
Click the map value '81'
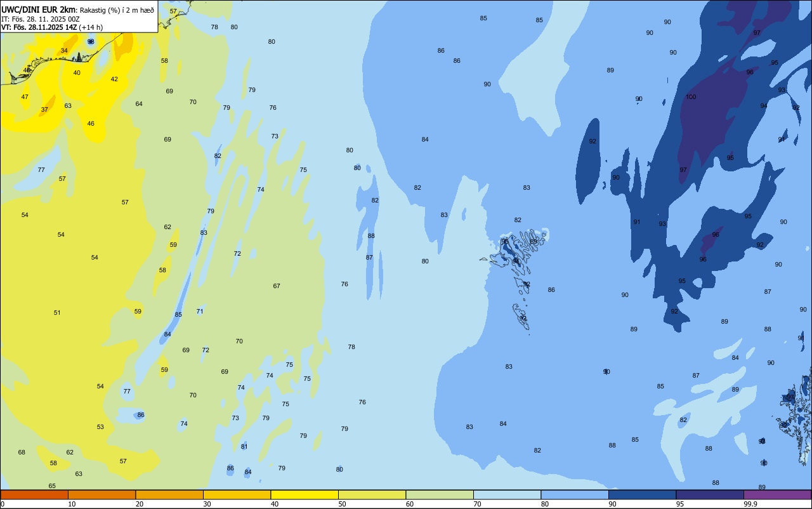[x=244, y=447]
